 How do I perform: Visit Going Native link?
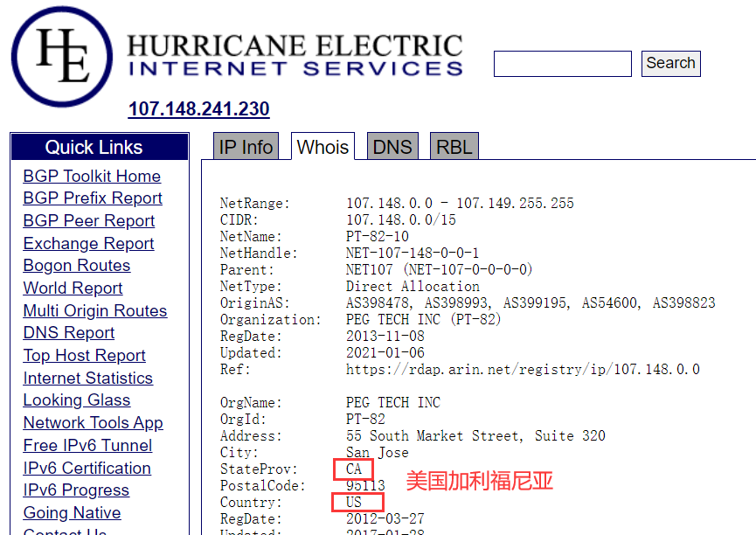pos(72,513)
